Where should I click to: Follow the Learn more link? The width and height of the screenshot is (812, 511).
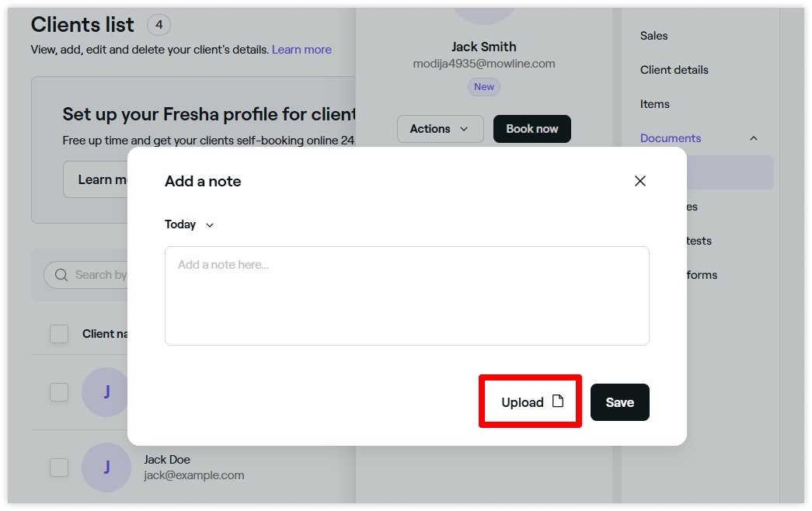301,50
